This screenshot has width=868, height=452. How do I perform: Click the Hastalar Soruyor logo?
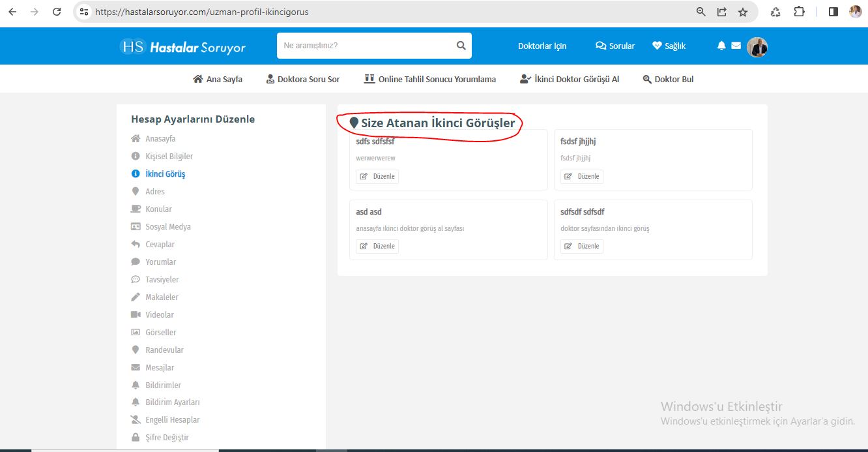[x=183, y=47]
